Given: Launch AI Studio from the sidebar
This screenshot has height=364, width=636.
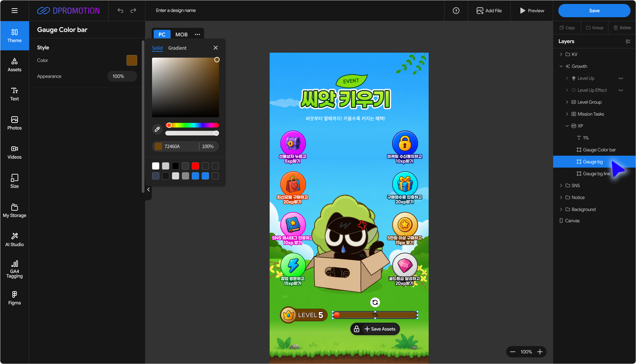Looking at the screenshot, I should [x=15, y=240].
